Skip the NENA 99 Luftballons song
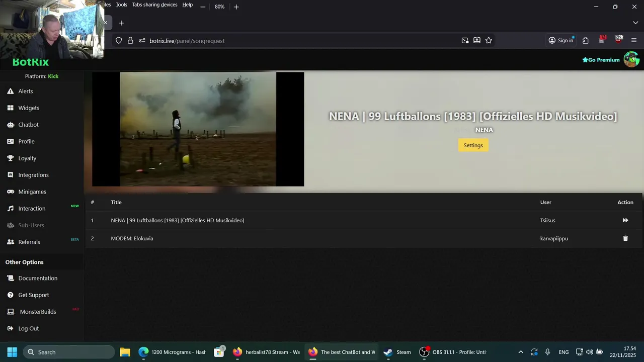The height and width of the screenshot is (362, 644). (x=625, y=220)
